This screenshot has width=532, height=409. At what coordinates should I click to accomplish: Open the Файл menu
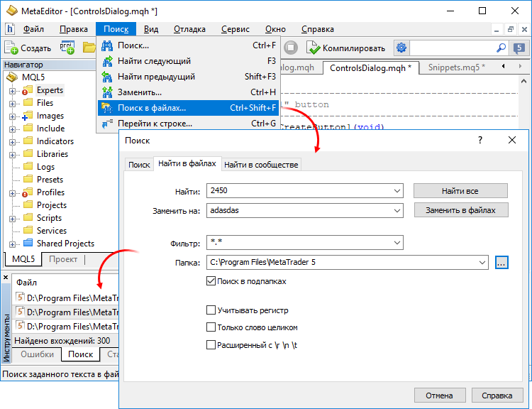click(x=33, y=29)
